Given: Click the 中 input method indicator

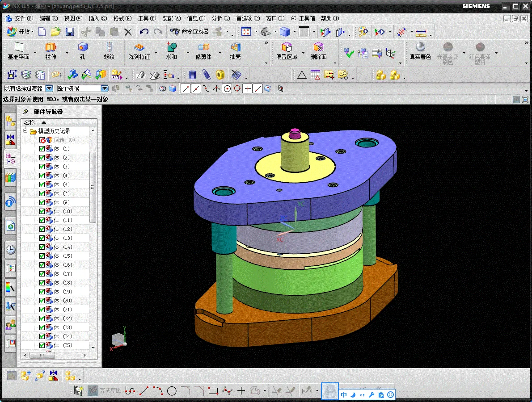Looking at the screenshot, I should coord(344,394).
